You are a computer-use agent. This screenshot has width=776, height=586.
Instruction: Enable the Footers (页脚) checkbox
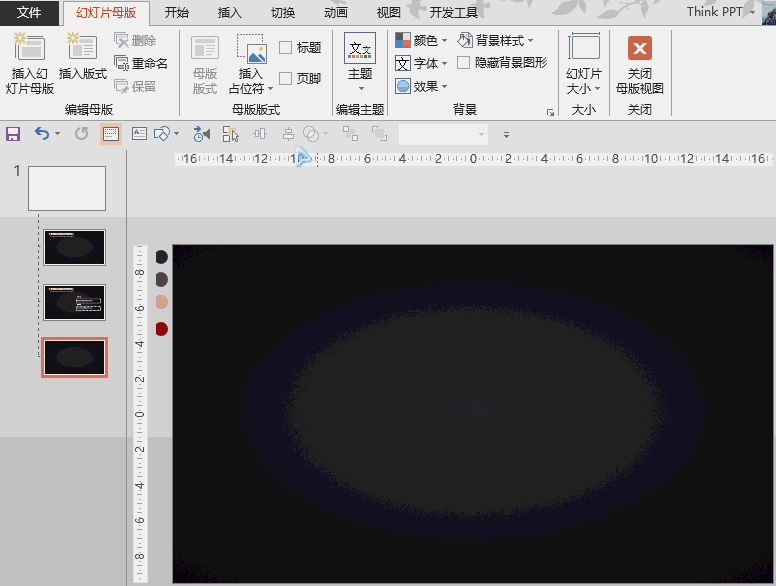286,79
